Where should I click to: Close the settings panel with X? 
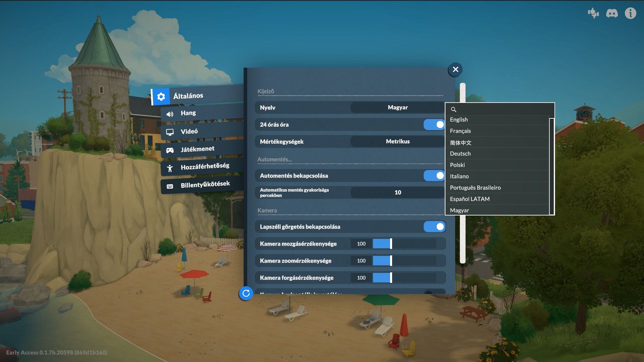coord(455,69)
